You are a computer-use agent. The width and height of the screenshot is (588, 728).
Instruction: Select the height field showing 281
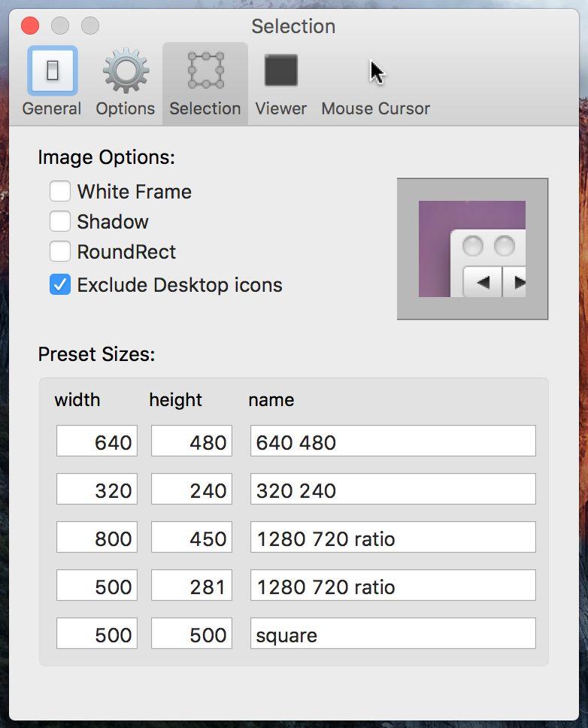tap(192, 586)
